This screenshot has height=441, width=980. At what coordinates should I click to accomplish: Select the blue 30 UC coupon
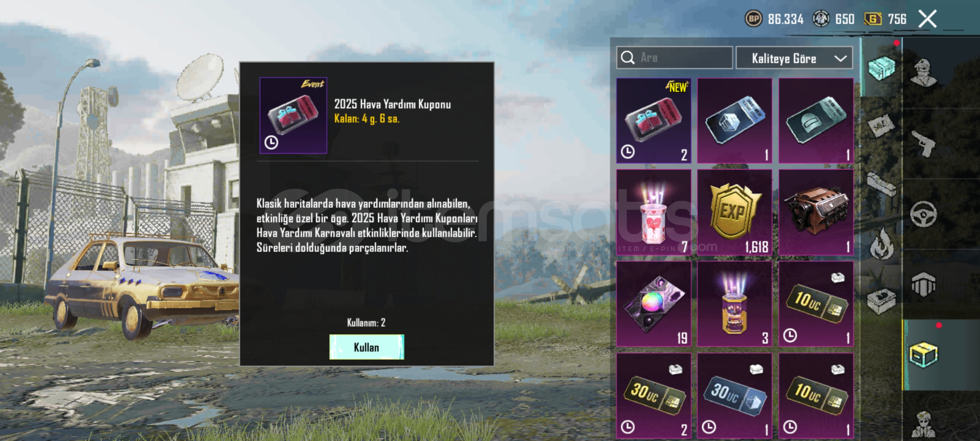(734, 395)
